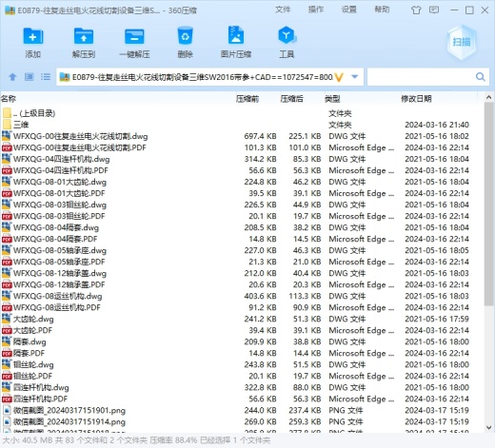Open the 设置 (Settings) menu
Screen dimensions: 495x448
348,10
